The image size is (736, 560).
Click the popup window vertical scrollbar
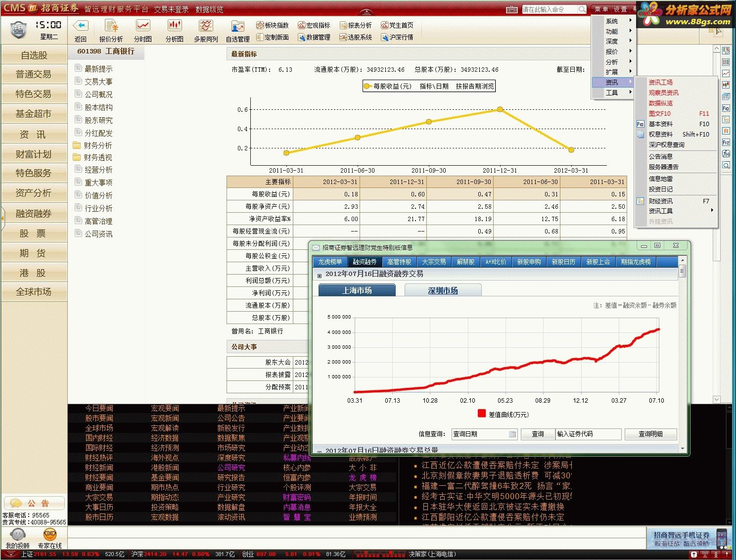pyautogui.click(x=683, y=355)
